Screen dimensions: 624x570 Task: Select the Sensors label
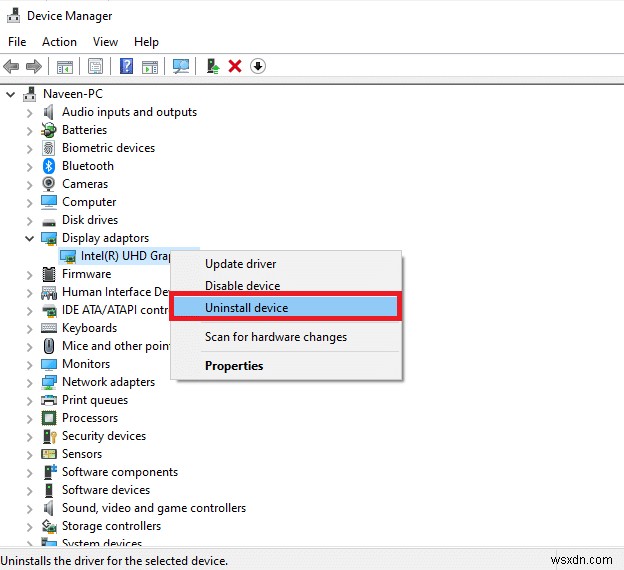point(82,454)
